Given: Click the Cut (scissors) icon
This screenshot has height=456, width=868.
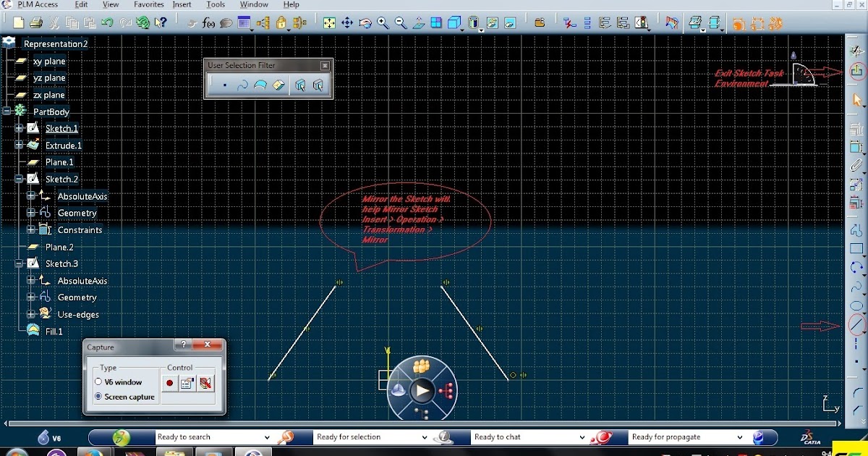Looking at the screenshot, I should click(x=54, y=22).
